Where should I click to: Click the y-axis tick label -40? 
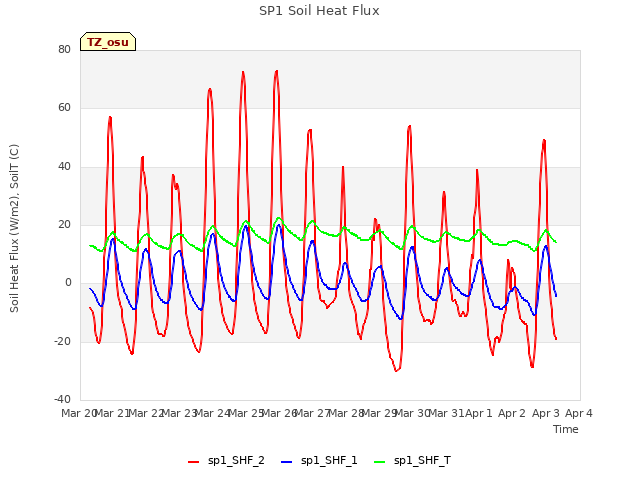point(62,399)
